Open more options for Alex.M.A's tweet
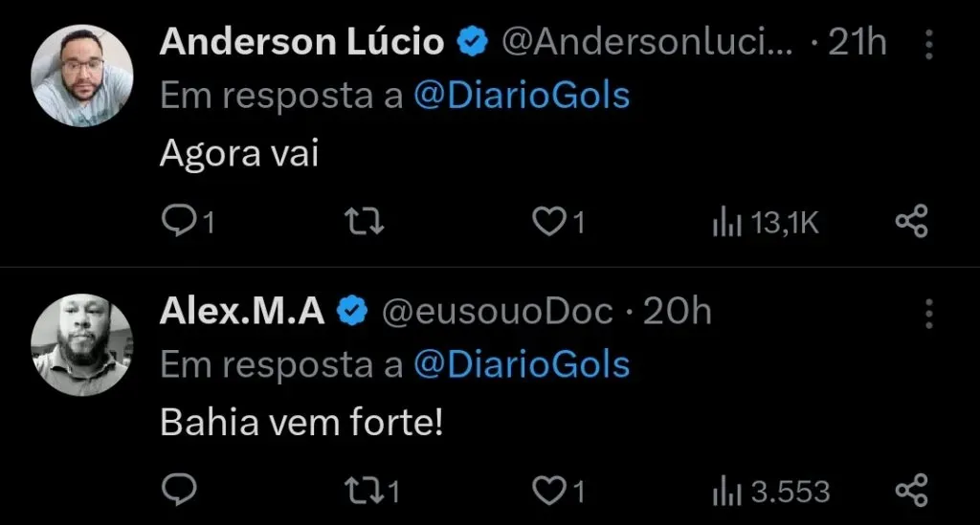This screenshot has height=525, width=980. 926,312
